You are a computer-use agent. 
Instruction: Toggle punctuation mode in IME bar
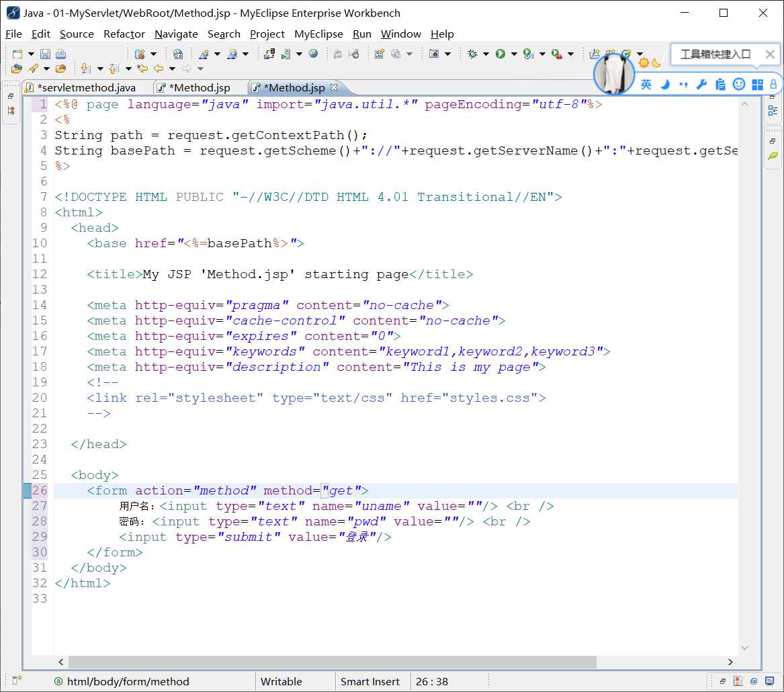tap(683, 84)
